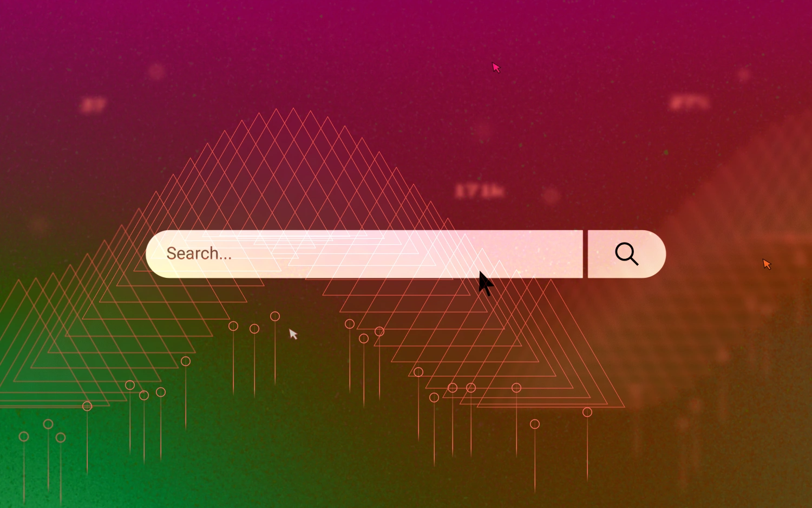This screenshot has height=508, width=812.
Task: Click the orange cursor arrow icon
Action: click(767, 264)
